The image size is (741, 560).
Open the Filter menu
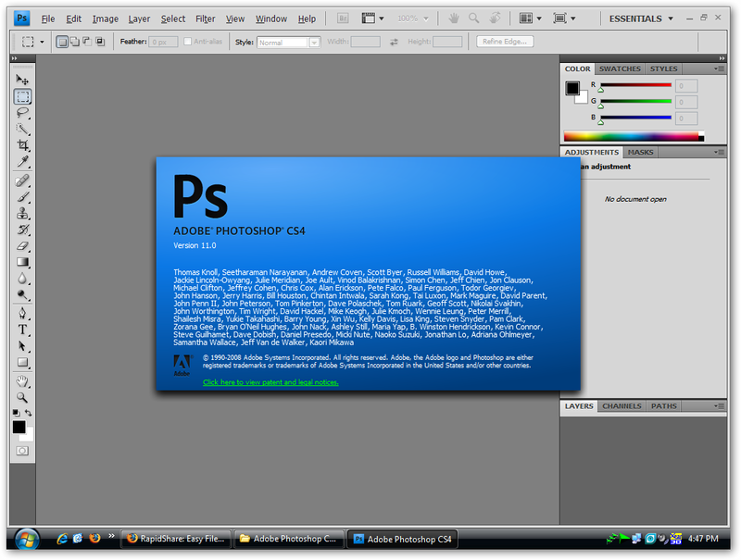pyautogui.click(x=205, y=19)
